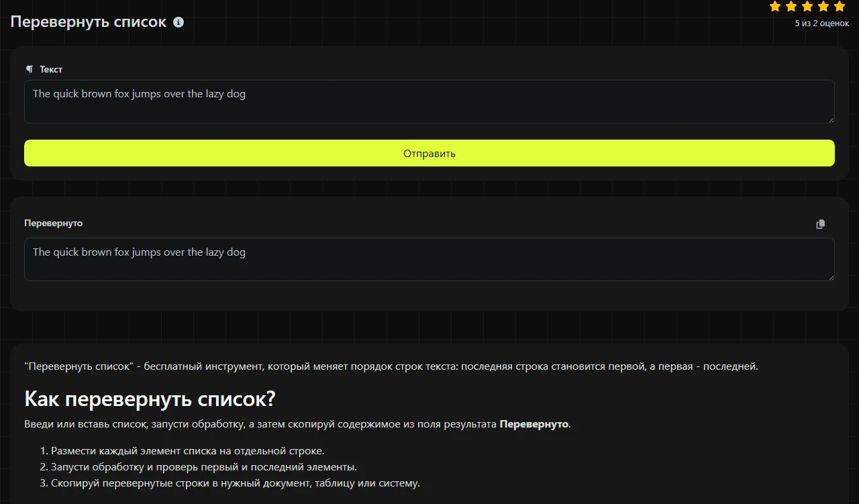Click the heading Как перевернуть список?

(x=150, y=399)
